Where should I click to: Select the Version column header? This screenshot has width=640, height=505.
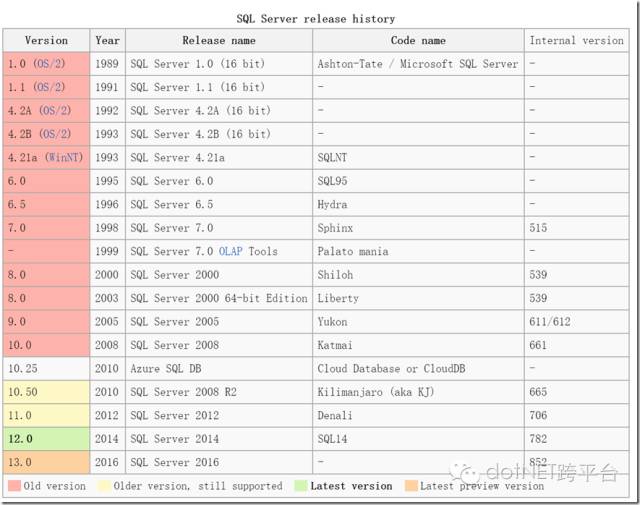(x=46, y=40)
